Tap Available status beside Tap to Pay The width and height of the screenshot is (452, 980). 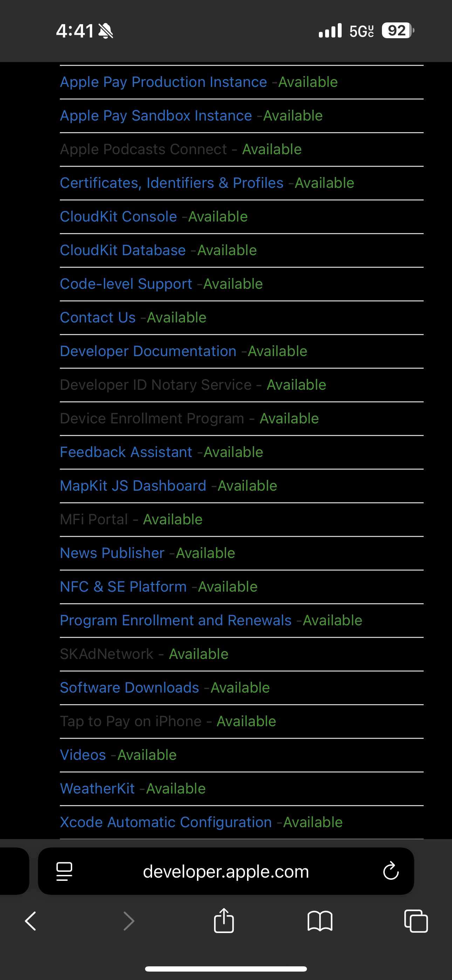pyautogui.click(x=246, y=721)
